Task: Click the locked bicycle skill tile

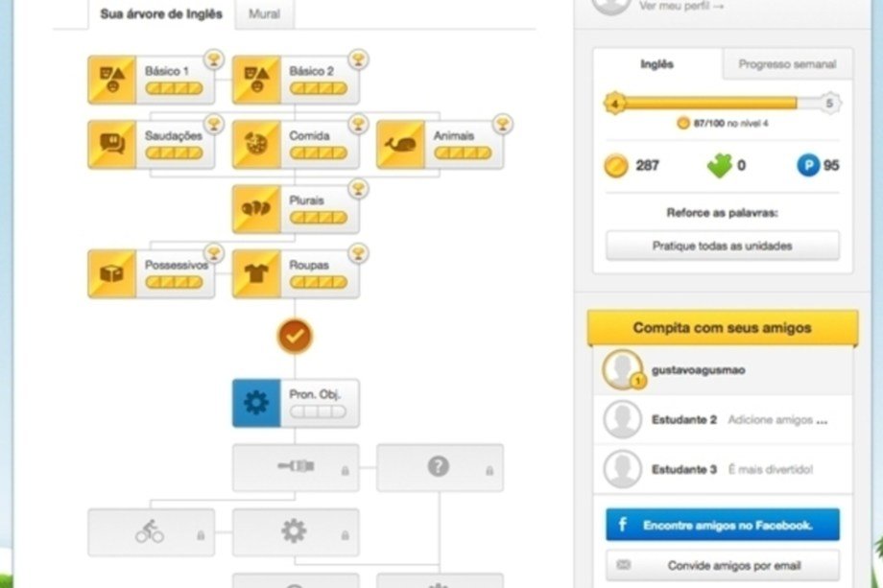Action: (x=151, y=532)
